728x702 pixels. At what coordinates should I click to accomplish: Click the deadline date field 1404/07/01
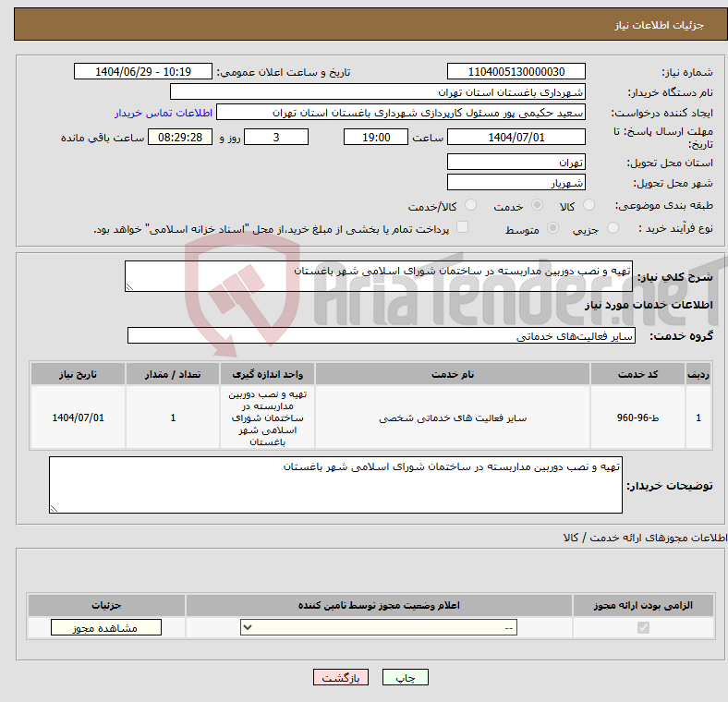(516, 137)
